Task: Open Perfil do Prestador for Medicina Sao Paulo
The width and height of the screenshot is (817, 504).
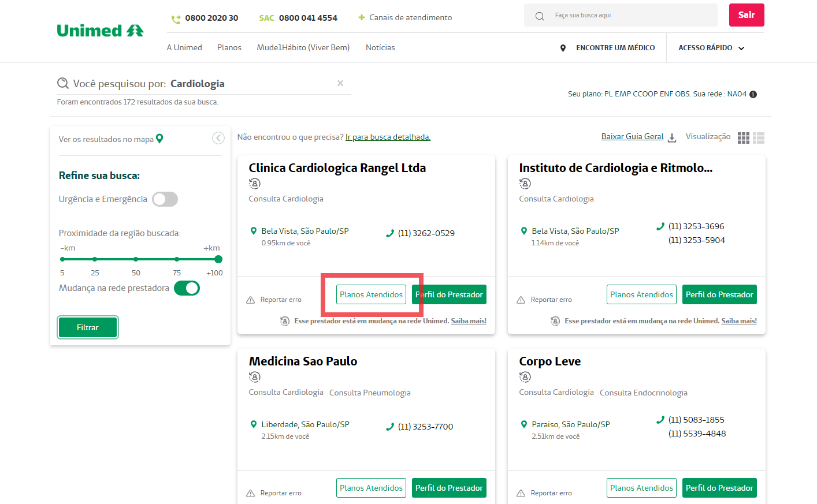Action: 449,488
